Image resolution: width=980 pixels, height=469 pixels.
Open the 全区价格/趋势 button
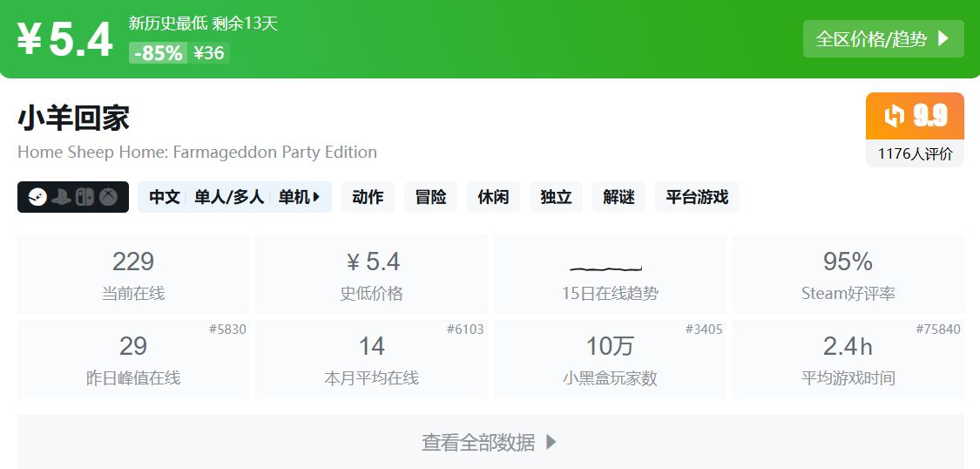pyautogui.click(x=883, y=38)
